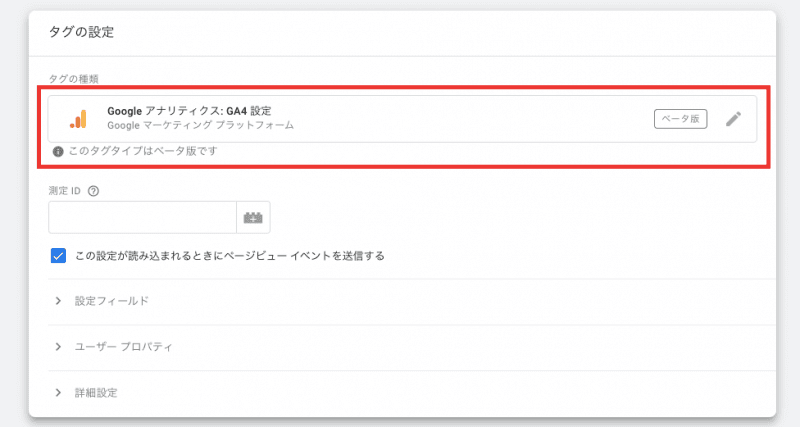Select the Google アナリティクス: GA4 設定 title
800x427 pixels.
coord(189,111)
